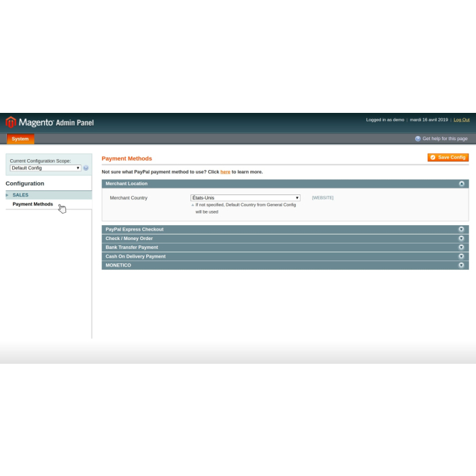Image resolution: width=476 pixels, height=476 pixels.
Task: Expand the Check / Money Order header
Action: (285, 238)
